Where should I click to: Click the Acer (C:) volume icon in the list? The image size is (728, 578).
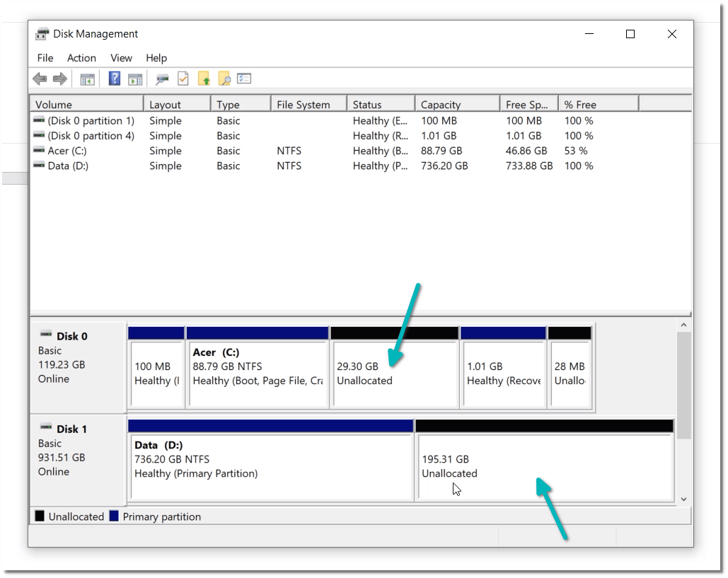tap(39, 151)
